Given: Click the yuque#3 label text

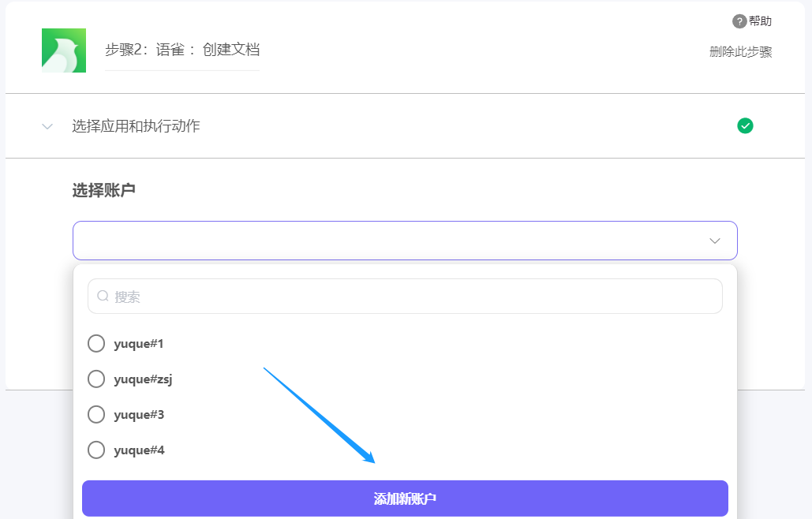Looking at the screenshot, I should (x=139, y=414).
